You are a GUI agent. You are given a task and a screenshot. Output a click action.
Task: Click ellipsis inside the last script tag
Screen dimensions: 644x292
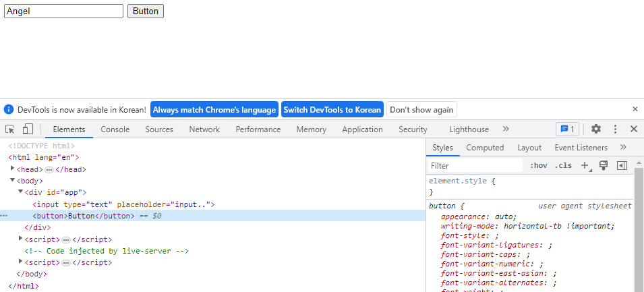tap(66, 263)
